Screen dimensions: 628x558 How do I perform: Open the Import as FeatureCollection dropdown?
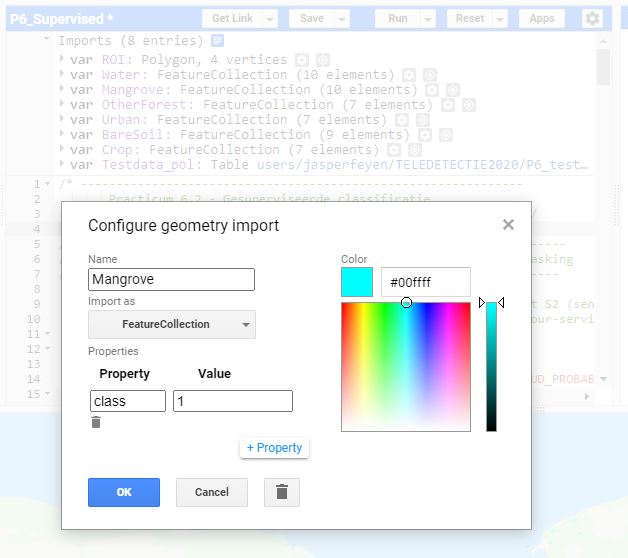click(x=172, y=324)
